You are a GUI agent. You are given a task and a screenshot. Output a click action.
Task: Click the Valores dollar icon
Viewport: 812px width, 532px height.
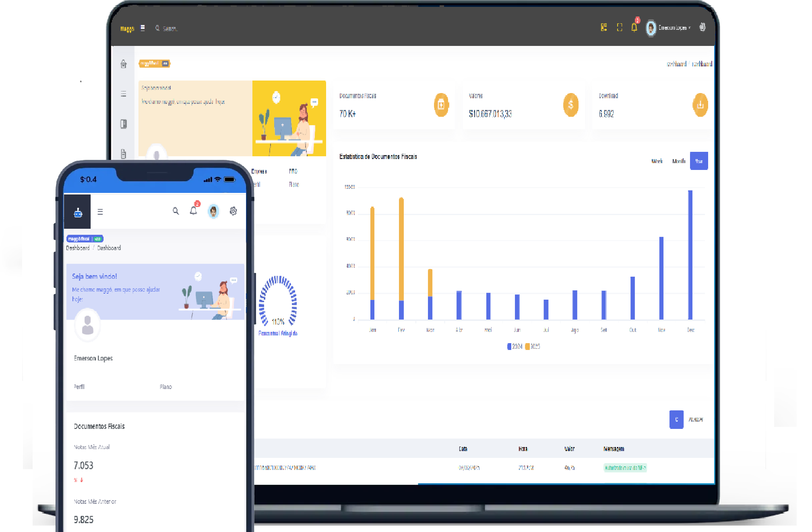point(570,105)
